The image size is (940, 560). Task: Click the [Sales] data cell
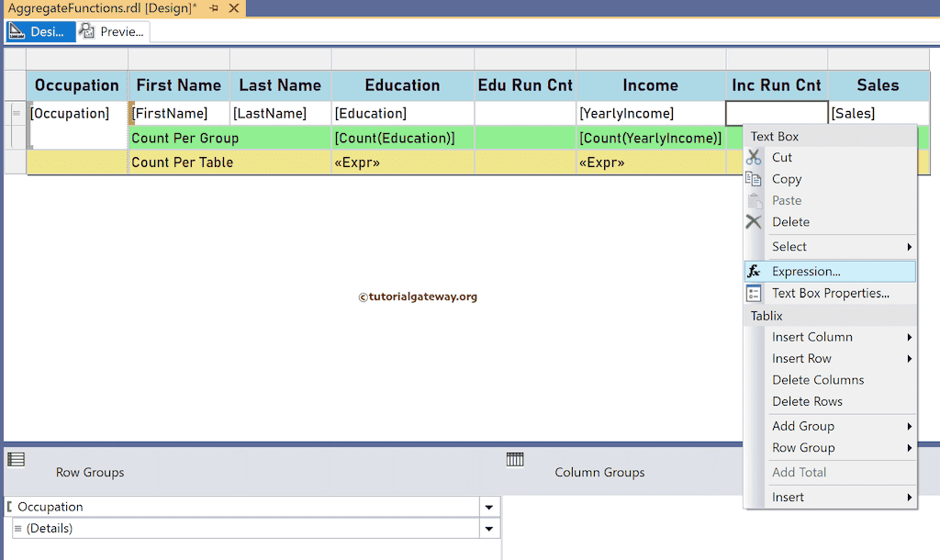click(x=878, y=113)
